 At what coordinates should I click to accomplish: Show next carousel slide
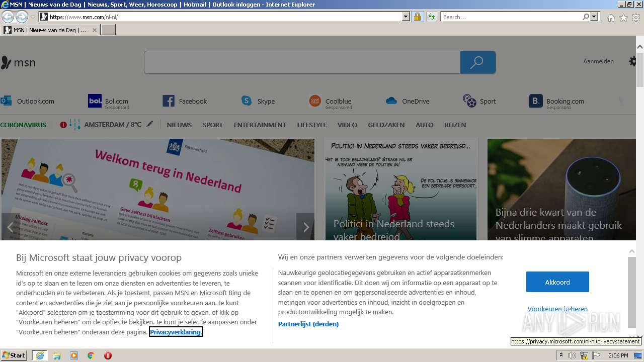pyautogui.click(x=305, y=227)
